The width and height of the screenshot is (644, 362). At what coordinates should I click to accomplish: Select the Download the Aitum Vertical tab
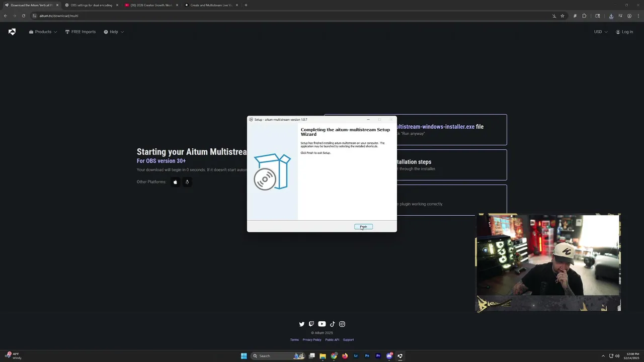pos(31,5)
